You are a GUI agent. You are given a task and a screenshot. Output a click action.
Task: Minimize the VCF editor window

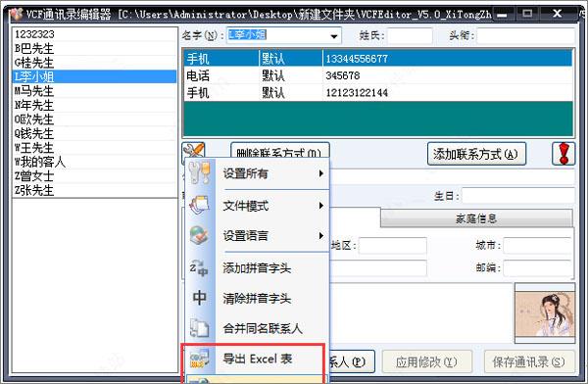[x=502, y=15]
